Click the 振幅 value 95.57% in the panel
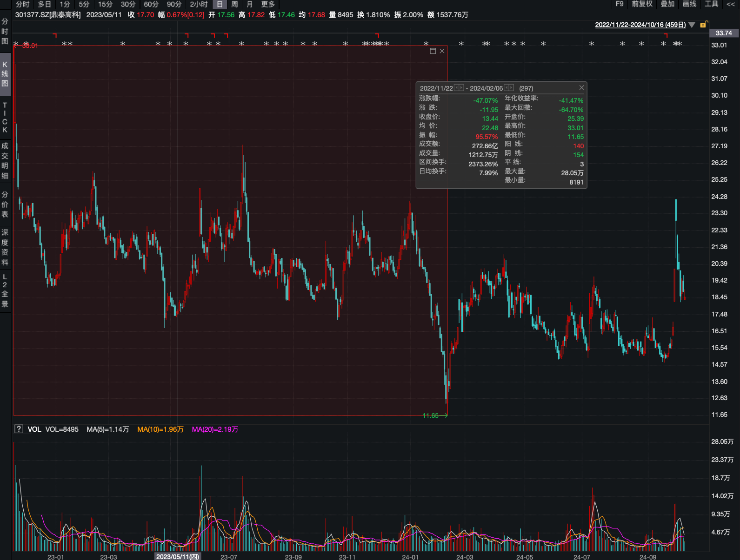The image size is (740, 560). [487, 137]
